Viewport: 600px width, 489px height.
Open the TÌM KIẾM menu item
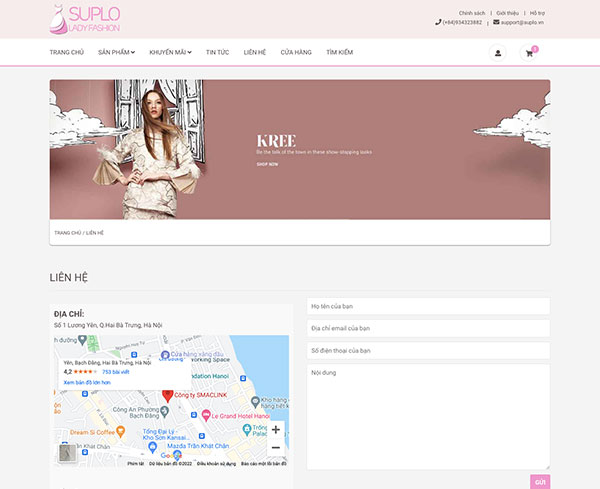pyautogui.click(x=339, y=52)
